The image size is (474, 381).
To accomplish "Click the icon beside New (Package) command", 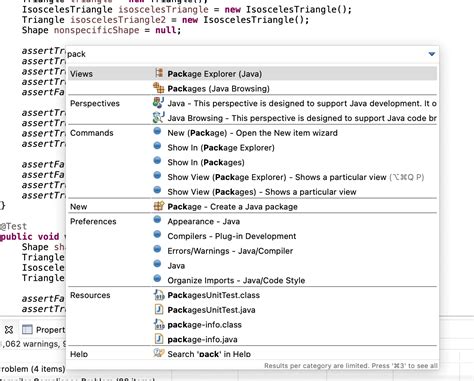I will 157,131.
